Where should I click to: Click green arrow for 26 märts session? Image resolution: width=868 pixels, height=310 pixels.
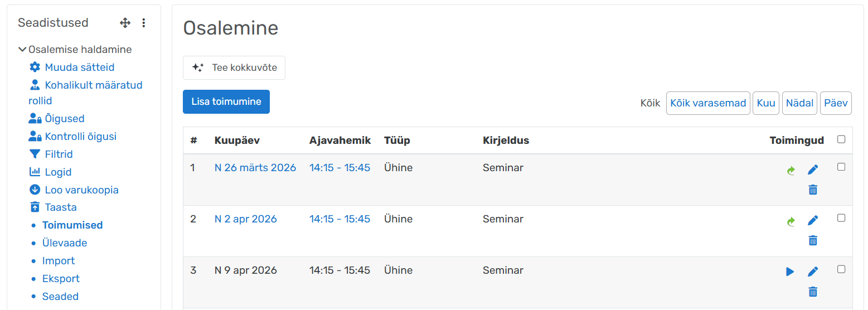[790, 171]
